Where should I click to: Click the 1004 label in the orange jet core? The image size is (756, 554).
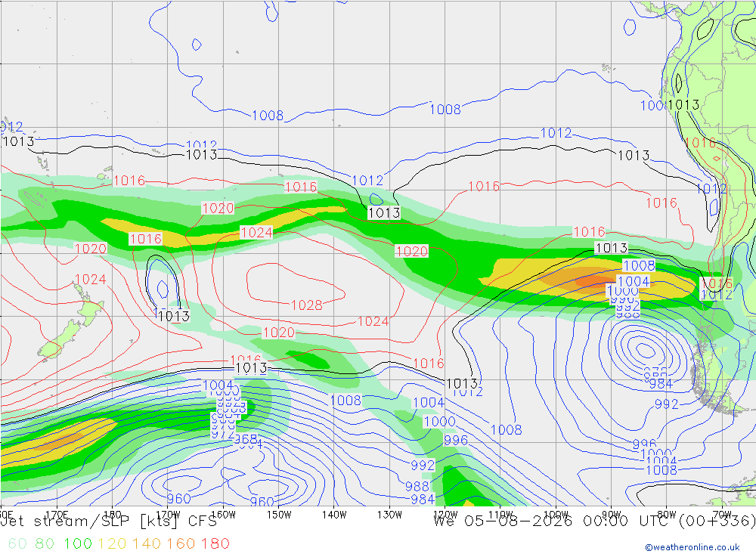pyautogui.click(x=634, y=281)
